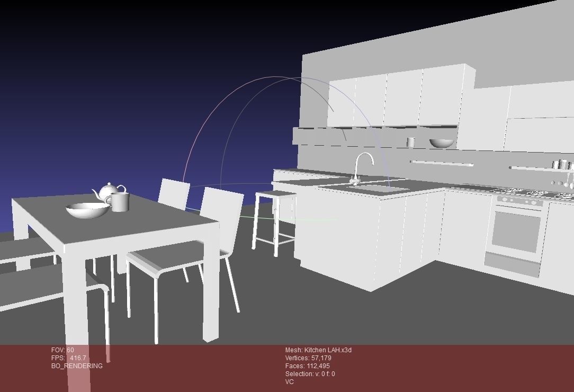Click the large bowl on the dining table
This screenshot has width=574, height=392.
(88, 211)
